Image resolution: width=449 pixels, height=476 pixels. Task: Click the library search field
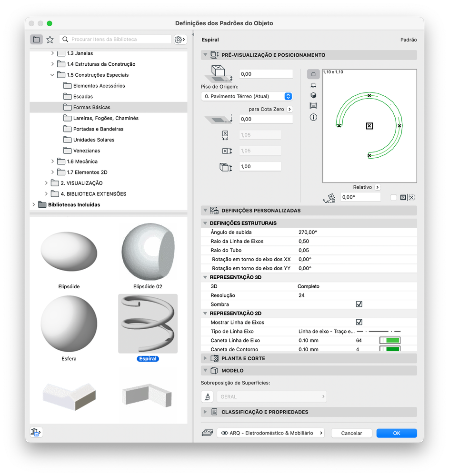click(x=115, y=40)
